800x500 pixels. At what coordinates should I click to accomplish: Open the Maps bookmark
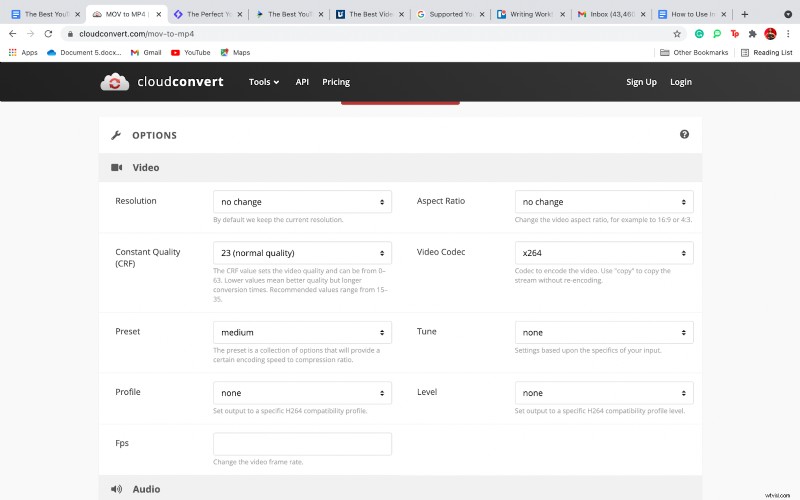click(x=235, y=53)
